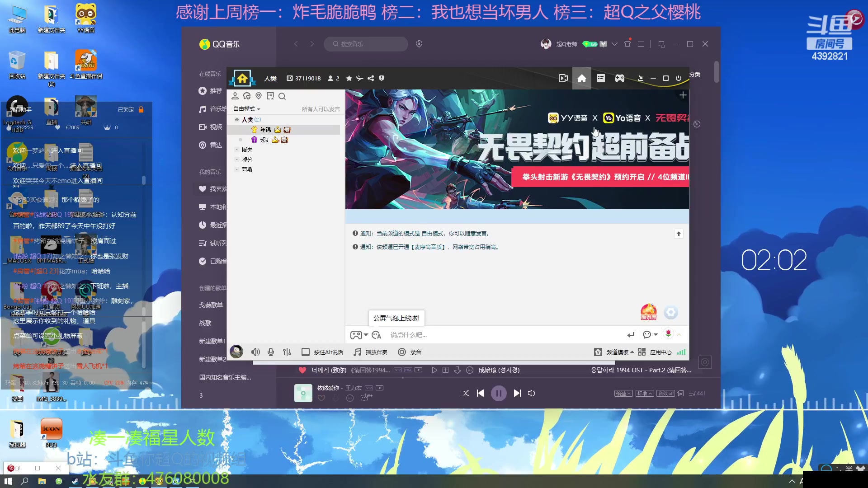
Task: Pause the current song
Action: point(499,393)
